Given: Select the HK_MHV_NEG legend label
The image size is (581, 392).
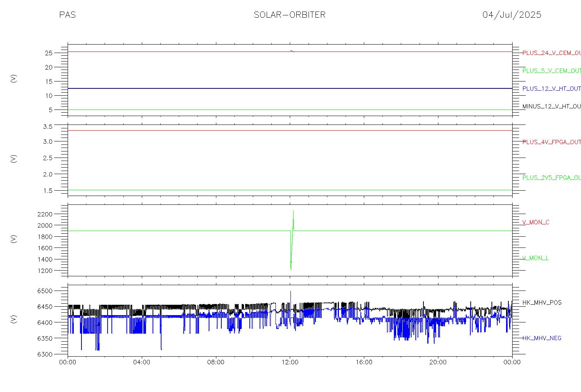Looking at the screenshot, I should click(542, 338).
